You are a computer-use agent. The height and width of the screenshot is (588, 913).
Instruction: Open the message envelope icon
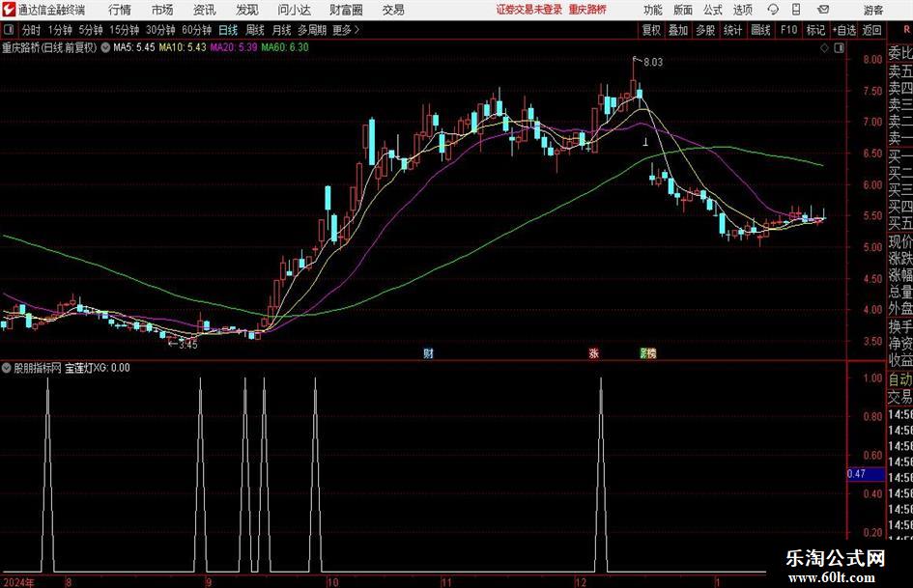click(x=823, y=10)
